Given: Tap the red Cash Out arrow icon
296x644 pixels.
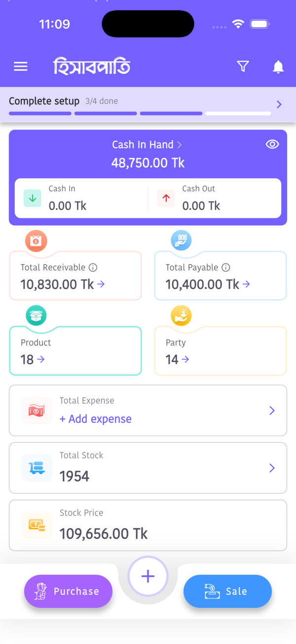Looking at the screenshot, I should 166,198.
